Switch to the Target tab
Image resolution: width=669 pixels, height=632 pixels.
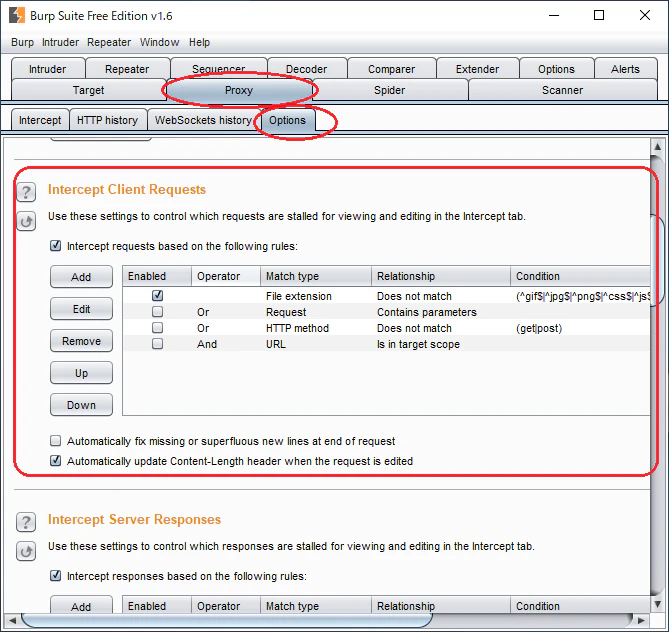88,90
